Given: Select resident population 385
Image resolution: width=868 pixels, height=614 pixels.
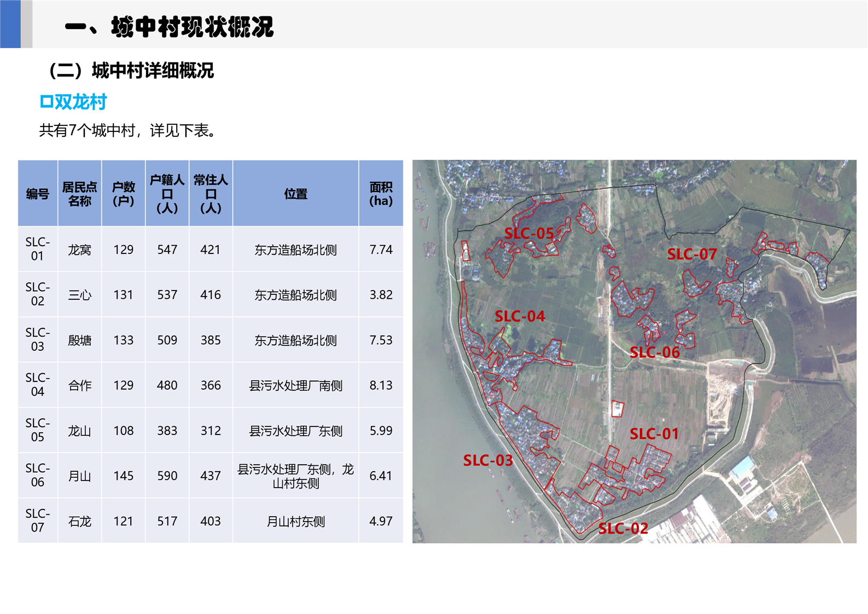Looking at the screenshot, I should click(x=211, y=340).
